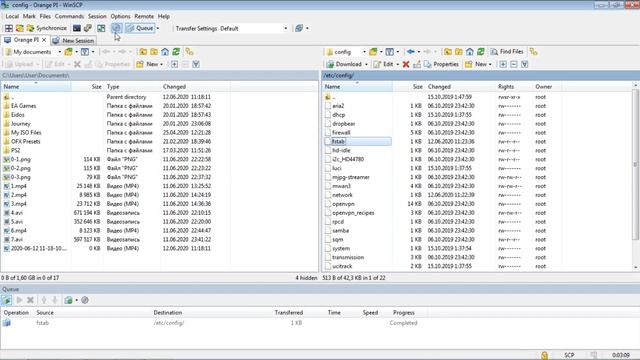The width and height of the screenshot is (640, 360).
Task: Expand Download dropdown arrow
Action: [x=366, y=64]
